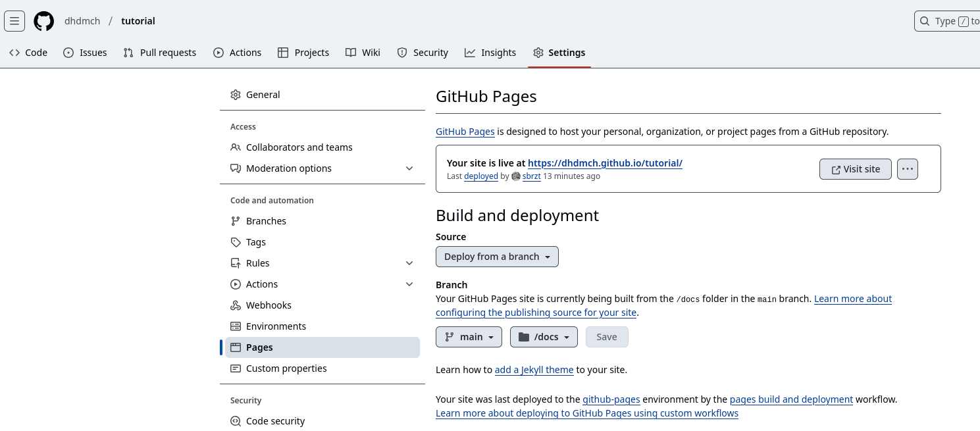Open the hamburger navigation menu
Viewport: 980px width, 431px height.
[x=14, y=21]
